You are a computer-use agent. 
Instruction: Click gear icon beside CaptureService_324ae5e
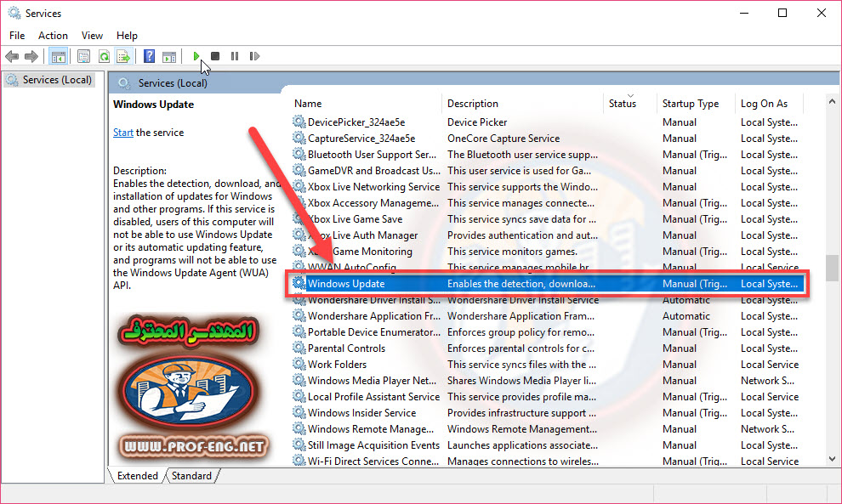tap(299, 138)
